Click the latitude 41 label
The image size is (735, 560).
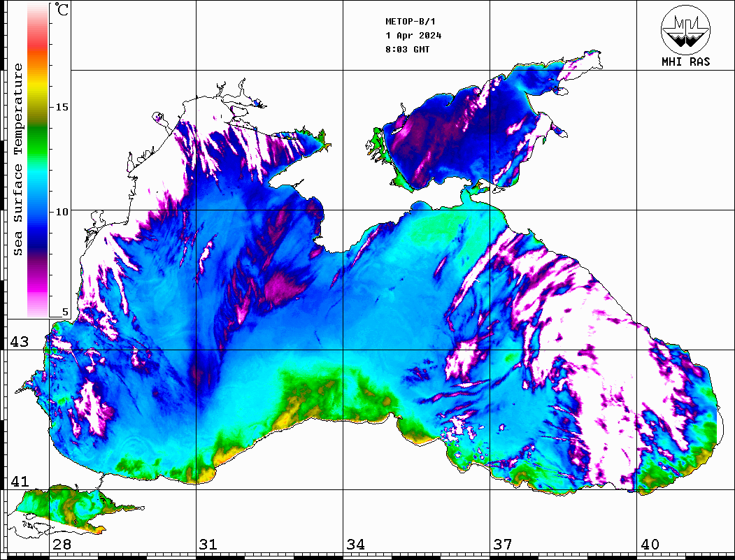19,482
